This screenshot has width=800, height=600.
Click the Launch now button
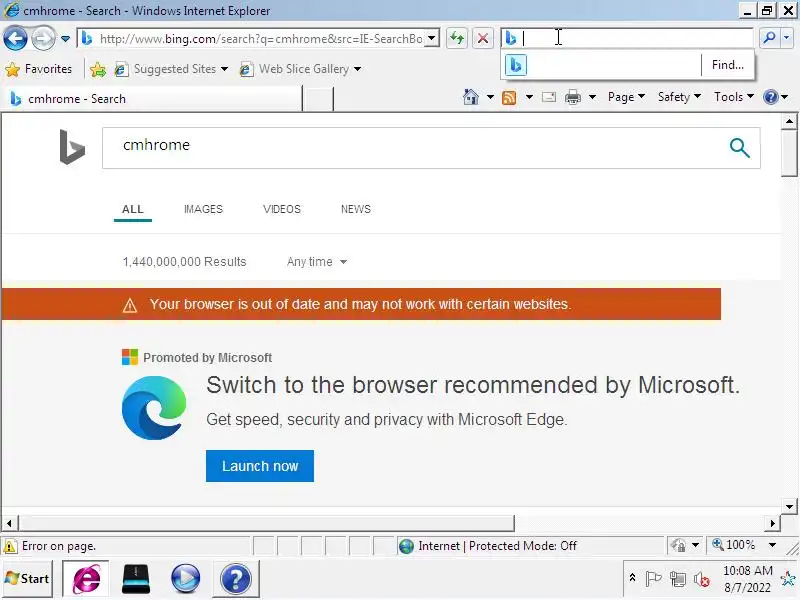[x=260, y=466]
